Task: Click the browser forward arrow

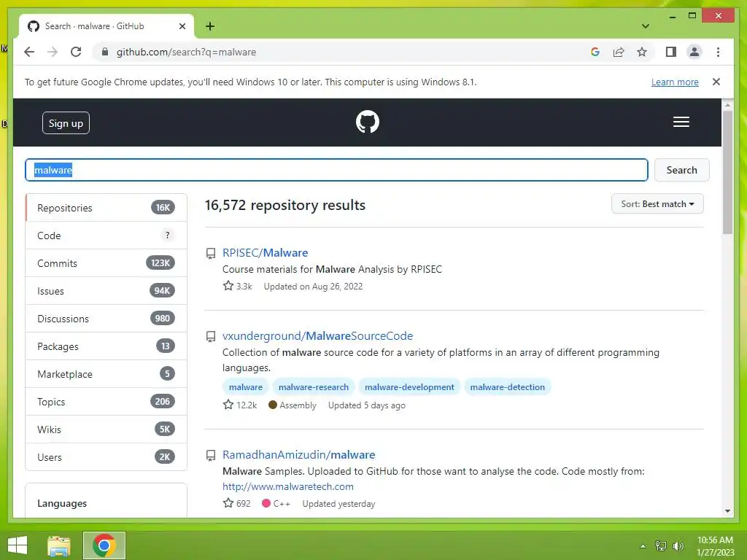Action: (53, 52)
